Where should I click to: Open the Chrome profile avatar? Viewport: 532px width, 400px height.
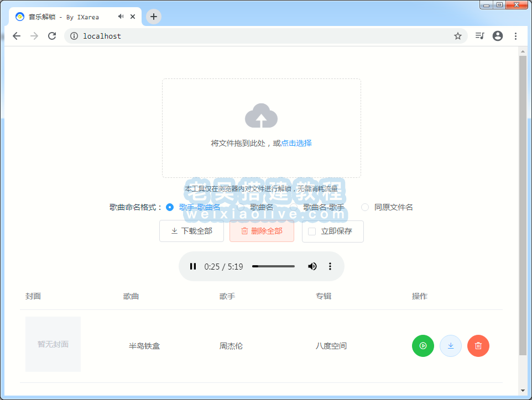497,36
